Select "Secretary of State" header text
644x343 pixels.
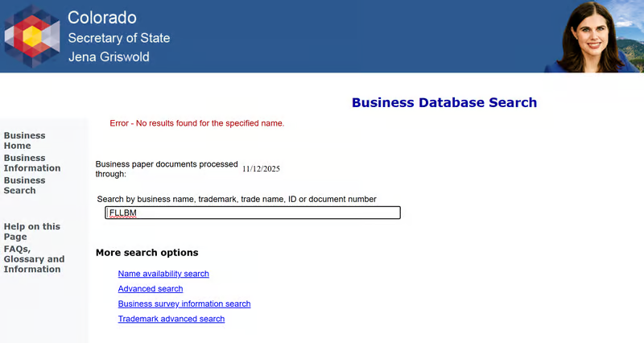[x=118, y=38]
